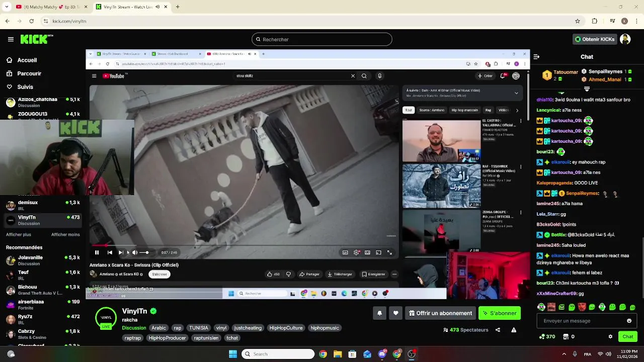Like the YouTube video (450)
644x362 pixels.
[x=273, y=274]
